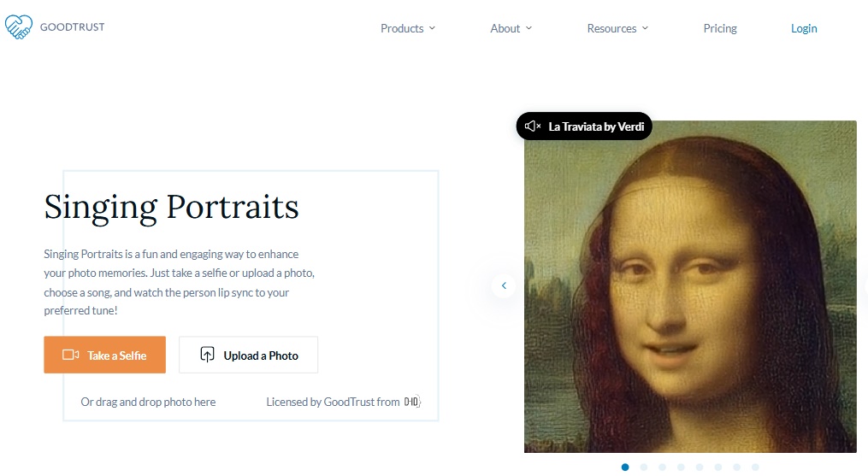Open the About dropdown menu
Screen dimensions: 868x476
coord(511,28)
